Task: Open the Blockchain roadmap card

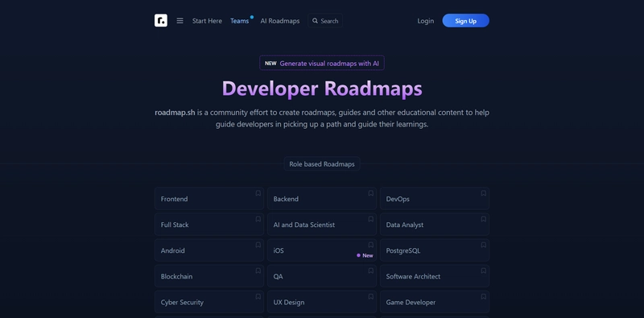Action: pyautogui.click(x=209, y=276)
